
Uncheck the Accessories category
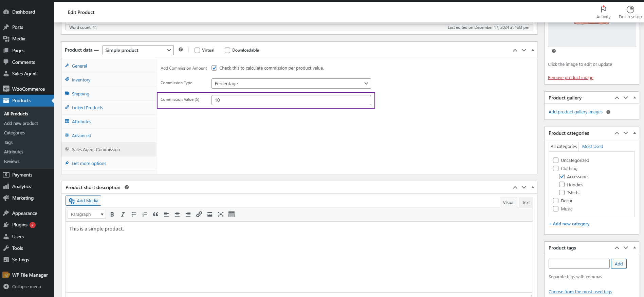[x=562, y=177]
